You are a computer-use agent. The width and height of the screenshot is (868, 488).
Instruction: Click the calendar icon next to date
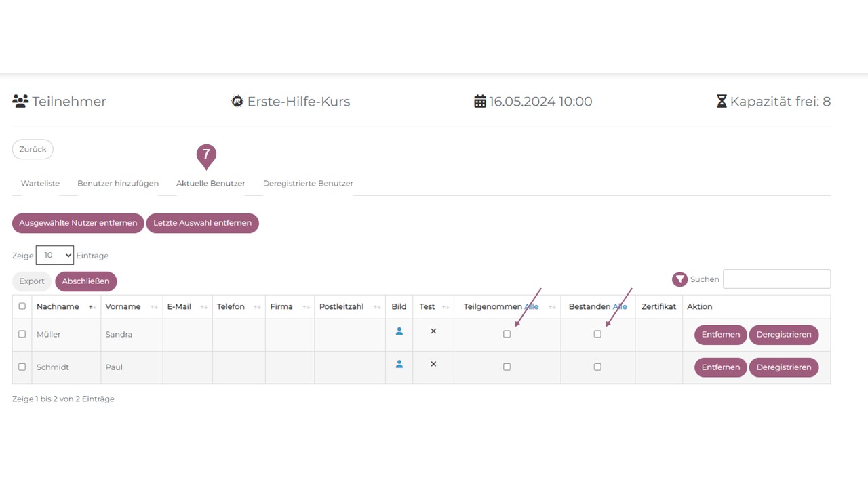coord(480,102)
